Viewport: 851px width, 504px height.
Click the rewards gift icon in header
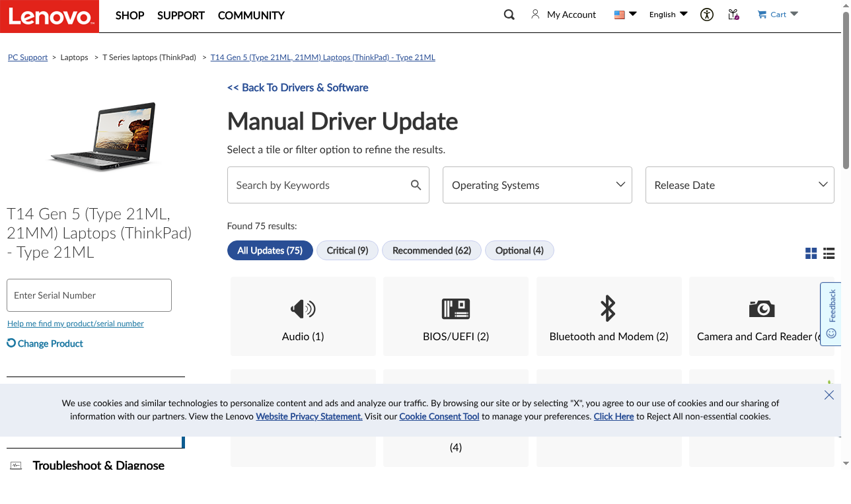point(733,15)
